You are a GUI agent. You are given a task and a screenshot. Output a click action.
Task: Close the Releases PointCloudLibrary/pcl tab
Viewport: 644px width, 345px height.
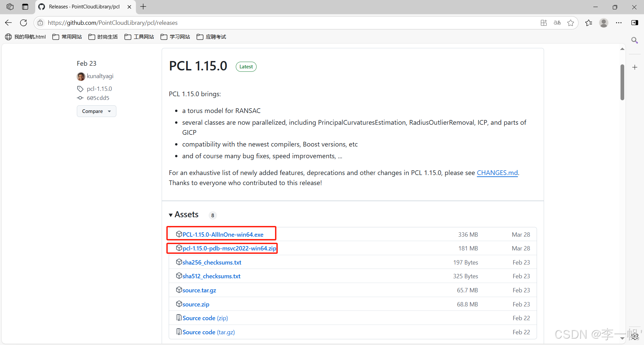[129, 7]
